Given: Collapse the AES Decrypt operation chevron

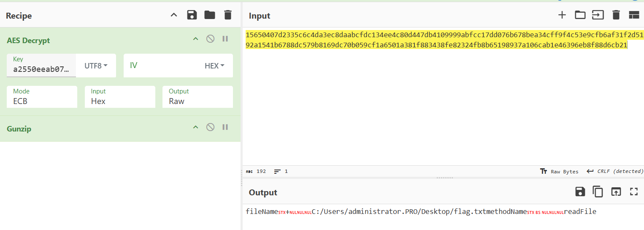Looking at the screenshot, I should coord(195,39).
